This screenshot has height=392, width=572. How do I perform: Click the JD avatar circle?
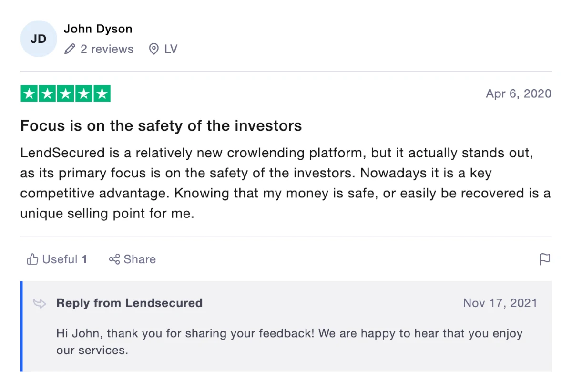[x=39, y=39]
